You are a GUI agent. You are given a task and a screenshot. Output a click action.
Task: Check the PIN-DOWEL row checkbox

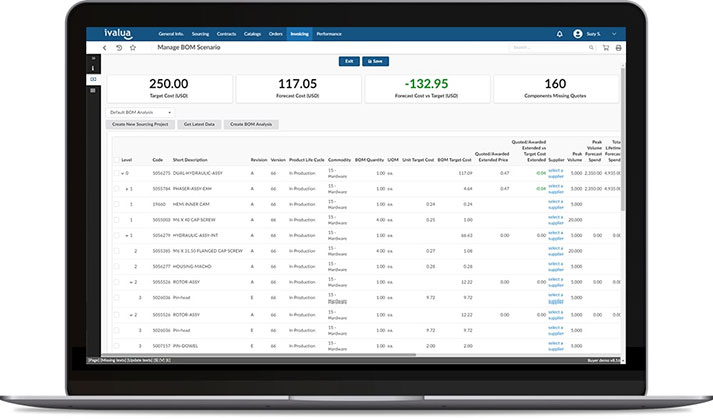tap(116, 346)
